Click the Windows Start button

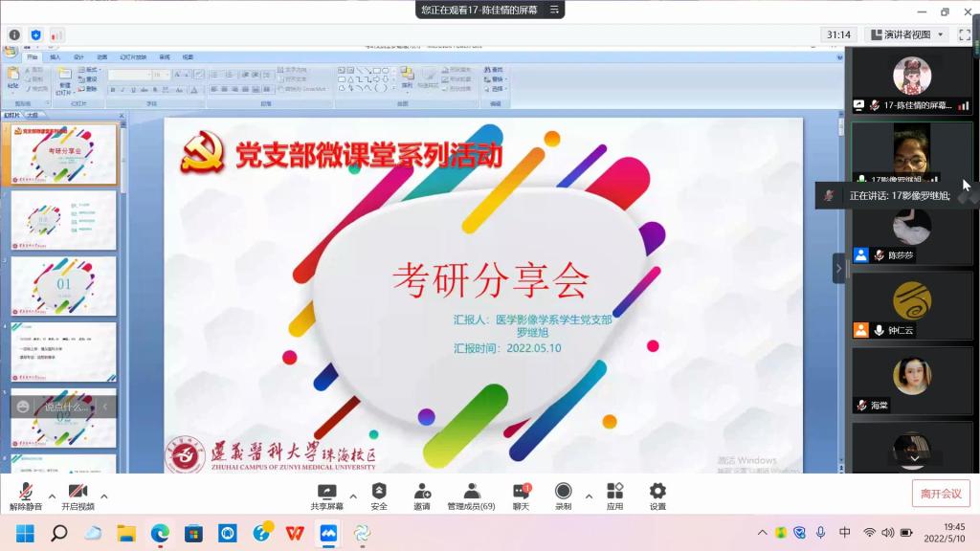click(x=25, y=533)
